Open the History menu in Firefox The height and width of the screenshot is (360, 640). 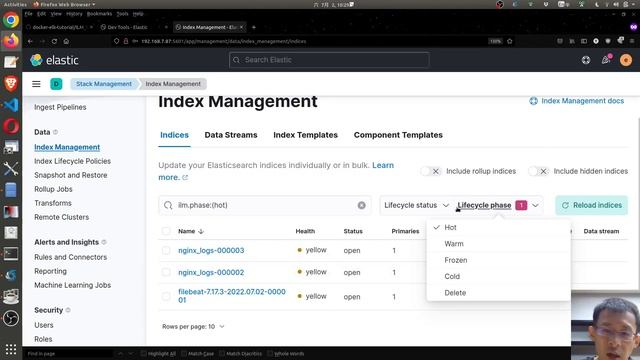click(74, 14)
